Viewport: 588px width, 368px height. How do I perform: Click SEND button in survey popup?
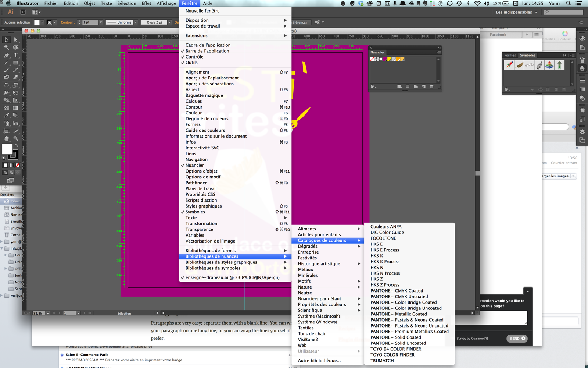pos(517,339)
